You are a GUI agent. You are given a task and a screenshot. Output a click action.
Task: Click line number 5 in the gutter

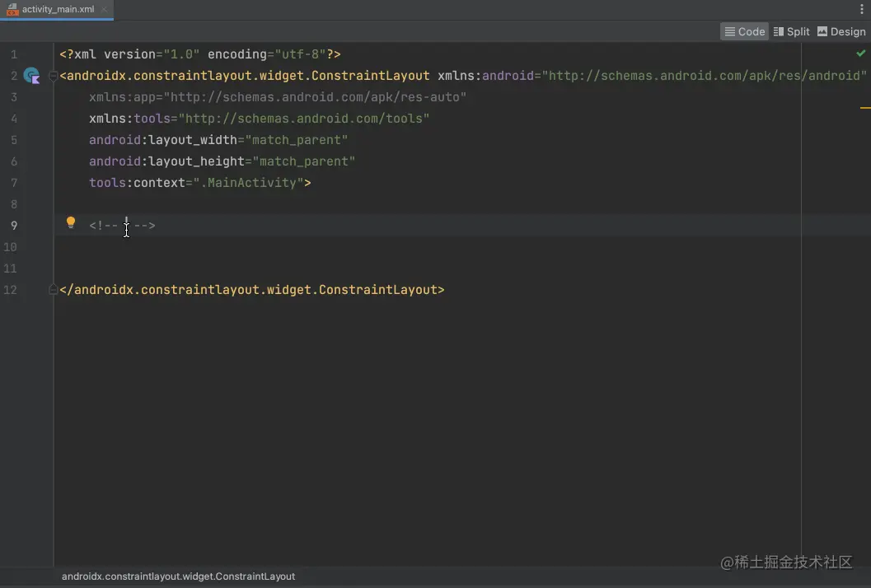coord(14,140)
